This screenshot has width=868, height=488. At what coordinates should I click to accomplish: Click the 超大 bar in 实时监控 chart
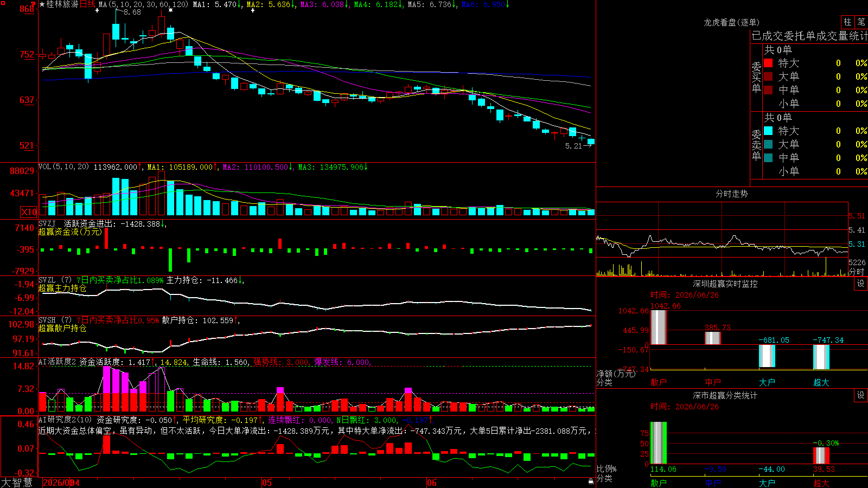(x=821, y=357)
